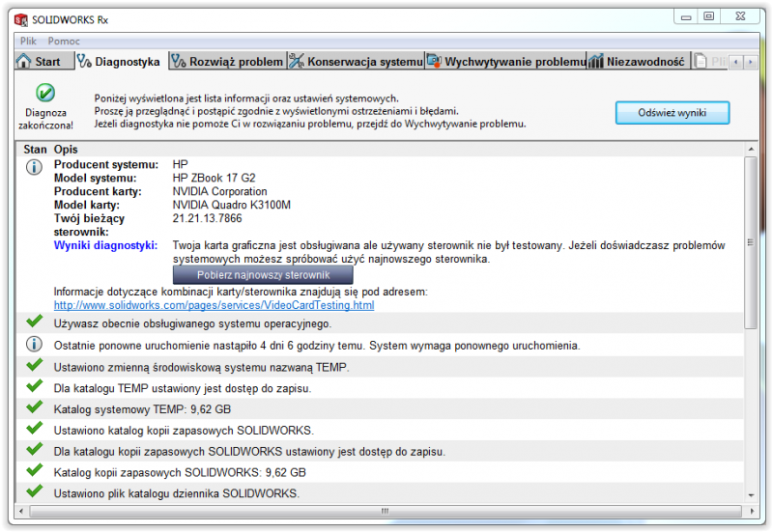Select row 'Używasz obecnie obsługiwanego systemu operacyjnego'
773x532 pixels.
380,323
